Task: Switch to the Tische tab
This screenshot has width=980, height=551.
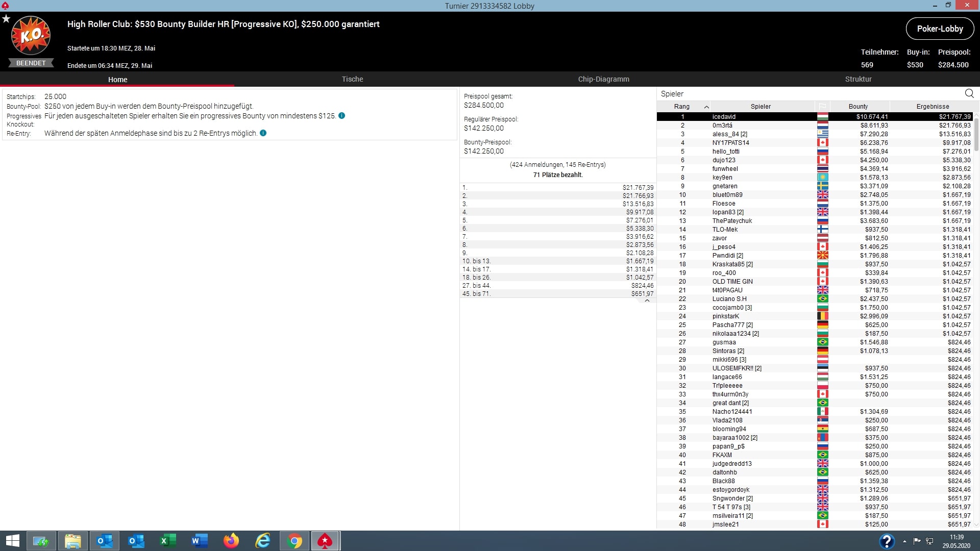Action: tap(352, 79)
